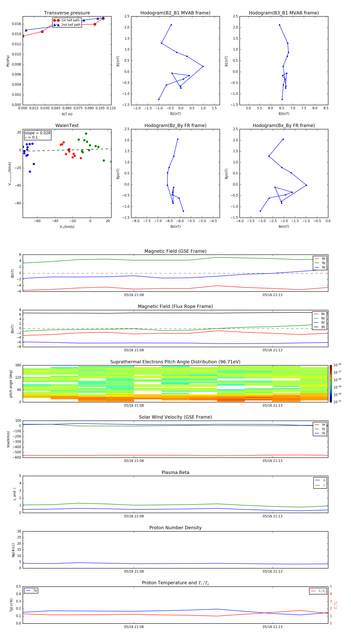Click the "2nd half path" legend entry
This screenshot has height=644, width=351.
[67, 25]
